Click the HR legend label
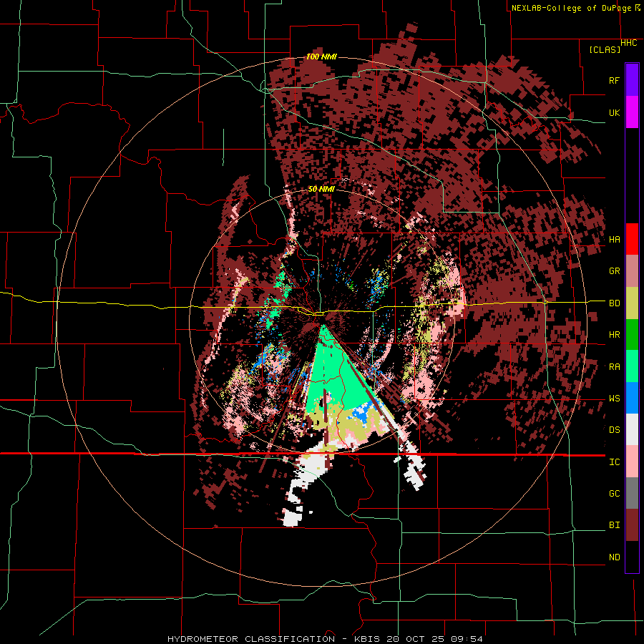Screen dimensions: 644x644 point(615,335)
